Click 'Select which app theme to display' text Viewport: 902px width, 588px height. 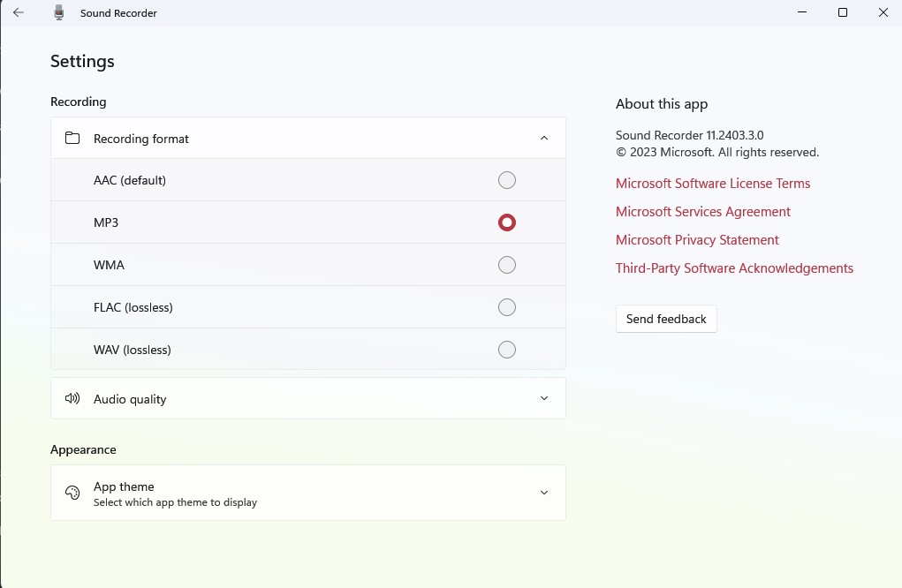[x=176, y=502]
